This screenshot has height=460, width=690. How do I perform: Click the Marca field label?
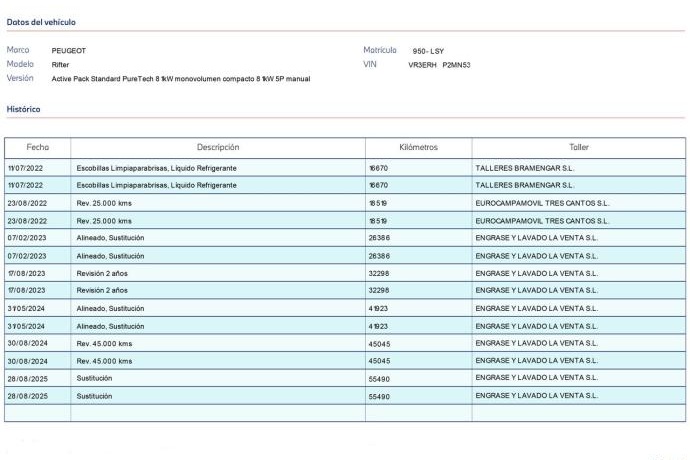[x=18, y=49]
